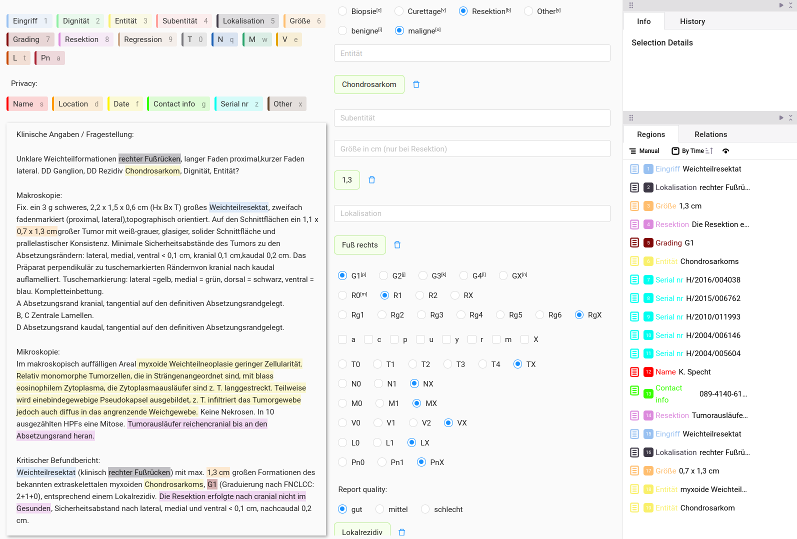Collapse the Regions panel with its arrow
797x539 pixels.
pos(779,118)
